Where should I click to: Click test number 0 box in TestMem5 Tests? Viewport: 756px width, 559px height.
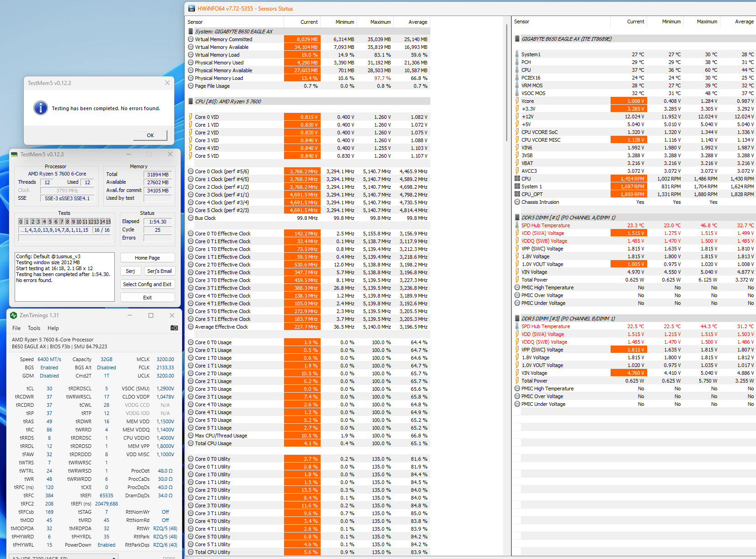(x=21, y=222)
